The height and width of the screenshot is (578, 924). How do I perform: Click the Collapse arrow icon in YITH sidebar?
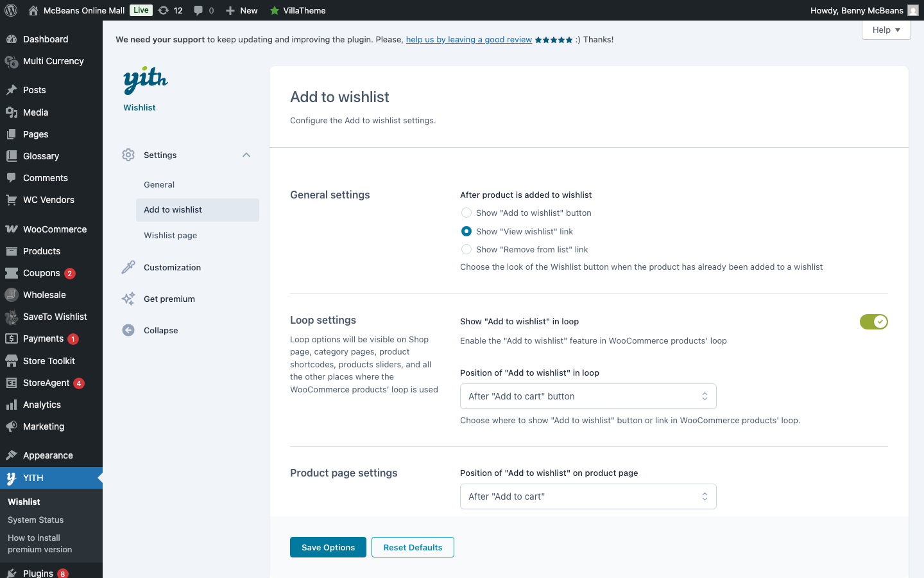128,330
